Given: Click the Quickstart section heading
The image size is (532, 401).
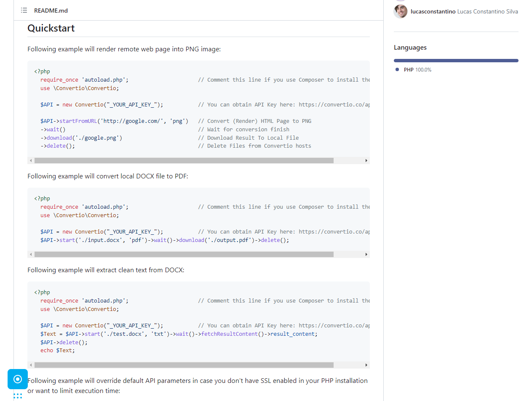Looking at the screenshot, I should (51, 28).
